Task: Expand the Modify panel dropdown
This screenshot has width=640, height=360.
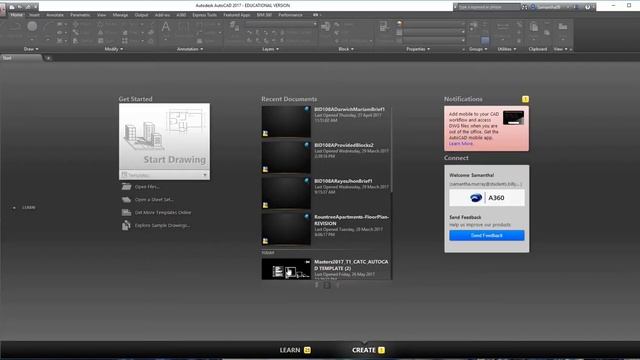Action: (x=113, y=49)
